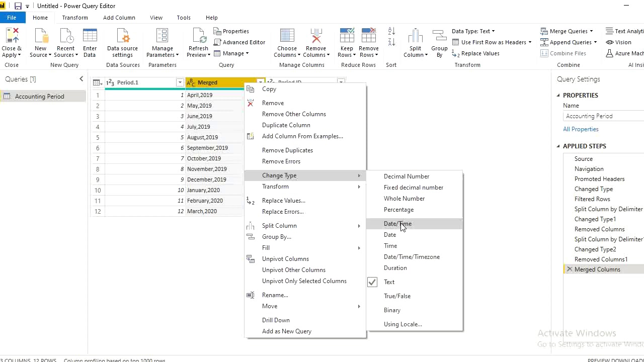Select Whole Number type
The height and width of the screenshot is (362, 644).
(415, 199)
